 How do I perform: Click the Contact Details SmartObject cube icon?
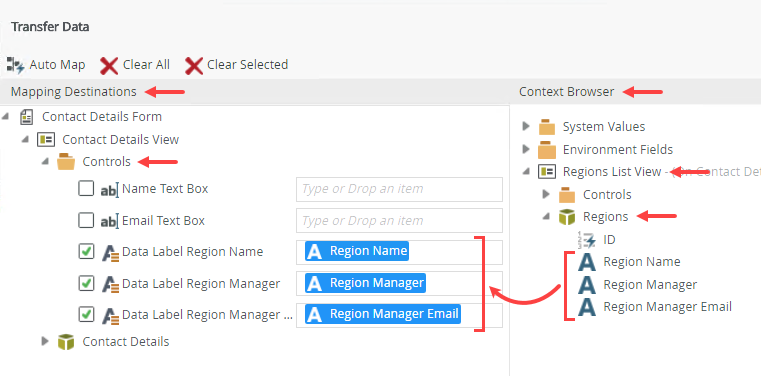(66, 342)
